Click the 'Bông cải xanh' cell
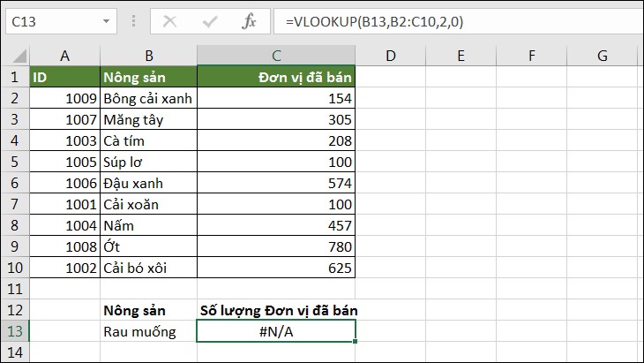The width and height of the screenshot is (644, 363). click(x=149, y=98)
